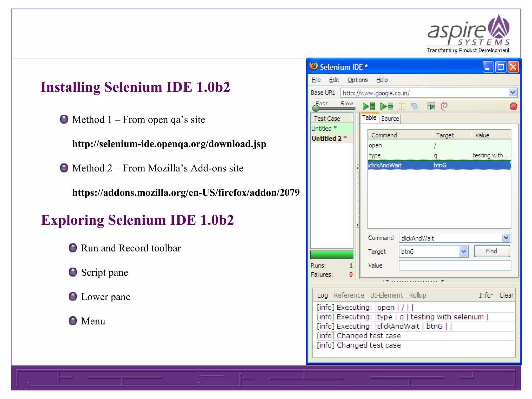This screenshot has width=532, height=399.
Task: Click the green test progress bar
Action: pyautogui.click(x=332, y=255)
